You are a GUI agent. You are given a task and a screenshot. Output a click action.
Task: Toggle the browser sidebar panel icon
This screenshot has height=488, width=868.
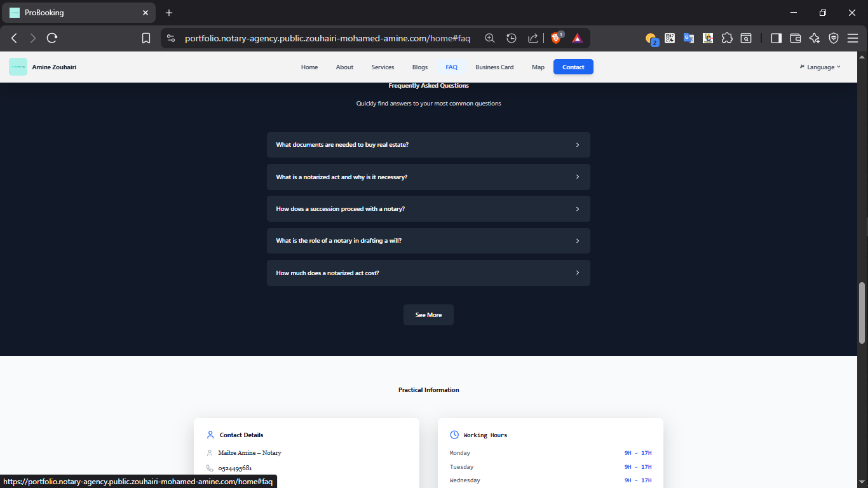click(776, 38)
